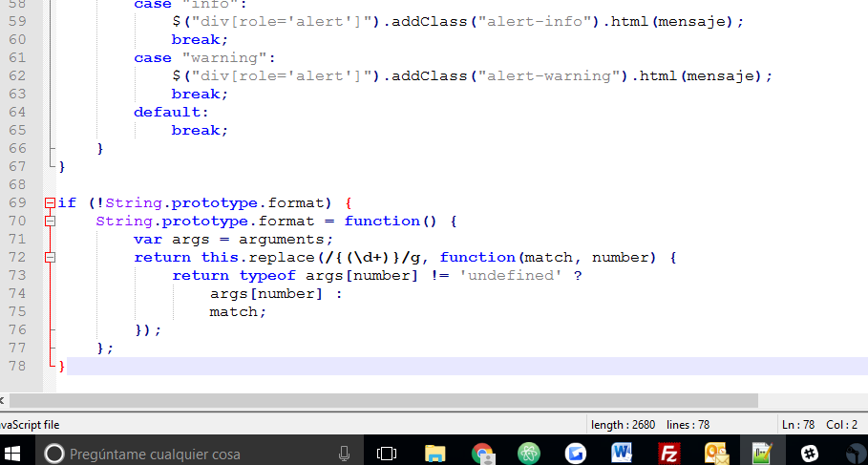This screenshot has height=465, width=868.
Task: Click the horizontal scrollbar track right of thumb
Action: tap(813, 400)
